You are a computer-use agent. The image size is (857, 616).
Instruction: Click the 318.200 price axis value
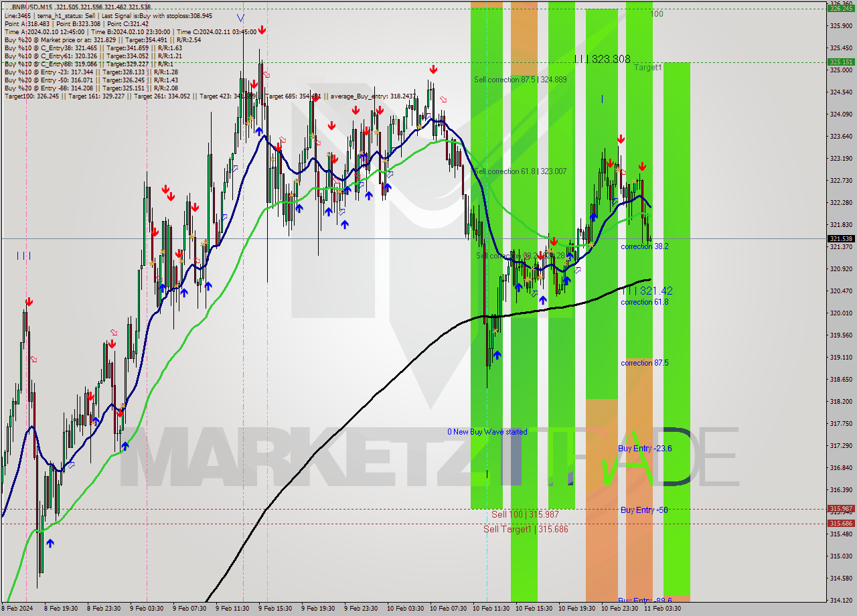tap(841, 401)
